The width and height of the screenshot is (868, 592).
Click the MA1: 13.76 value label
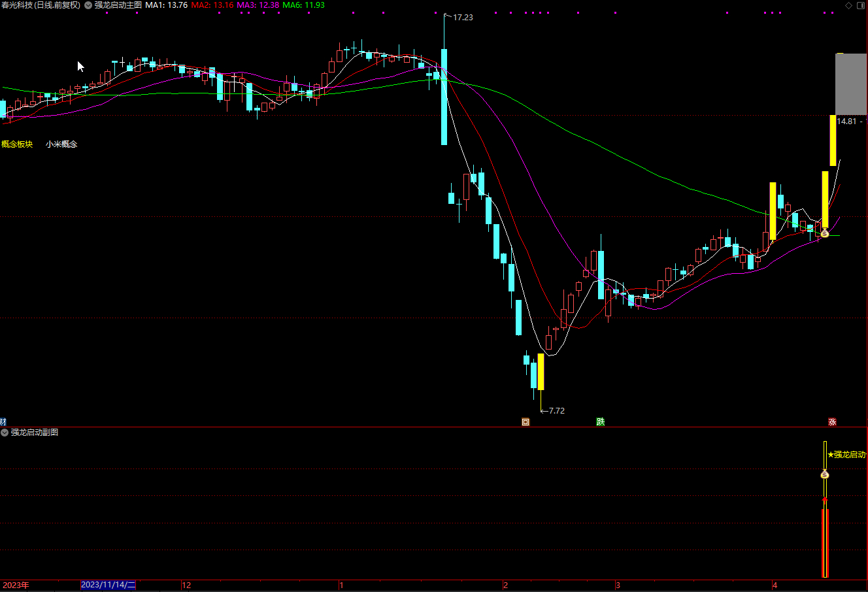point(166,5)
